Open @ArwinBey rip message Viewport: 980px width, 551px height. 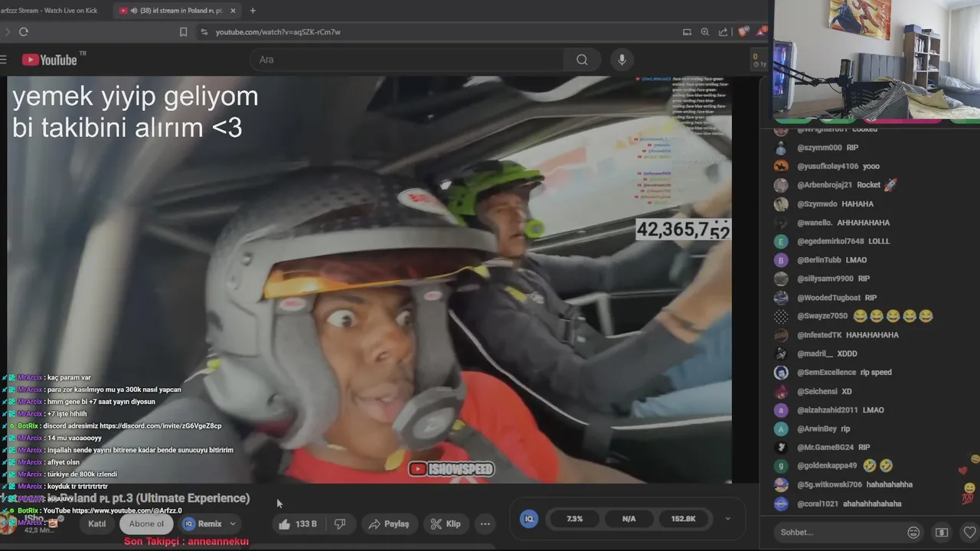[823, 429]
